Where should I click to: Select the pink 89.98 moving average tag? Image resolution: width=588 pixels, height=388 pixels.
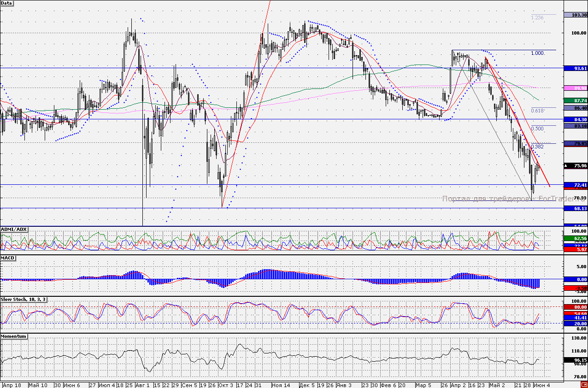pyautogui.click(x=579, y=88)
